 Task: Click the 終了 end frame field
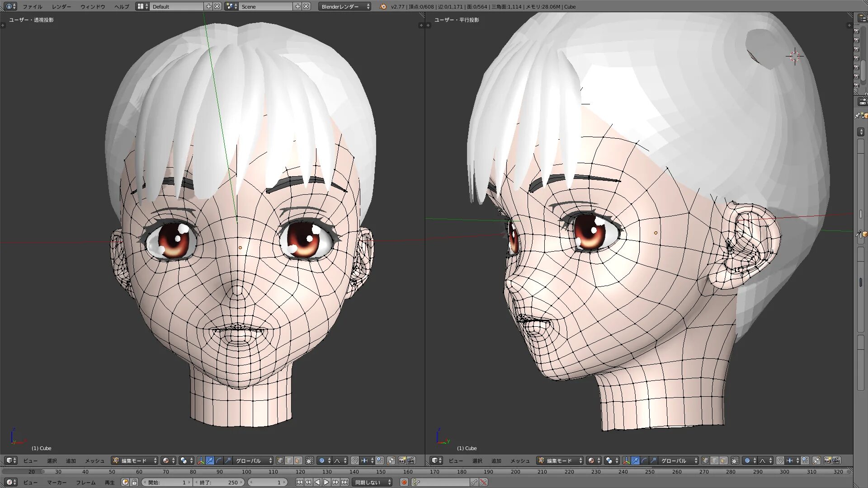[219, 482]
